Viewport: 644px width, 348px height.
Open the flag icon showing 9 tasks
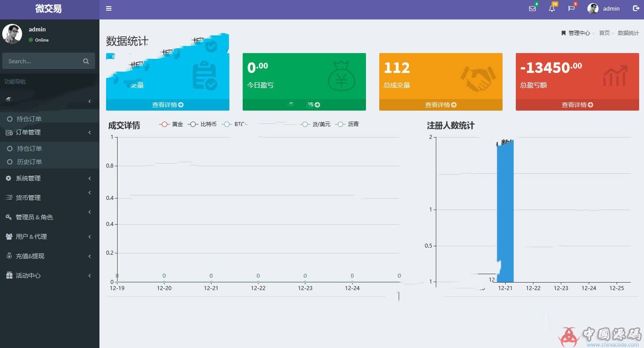tap(571, 8)
